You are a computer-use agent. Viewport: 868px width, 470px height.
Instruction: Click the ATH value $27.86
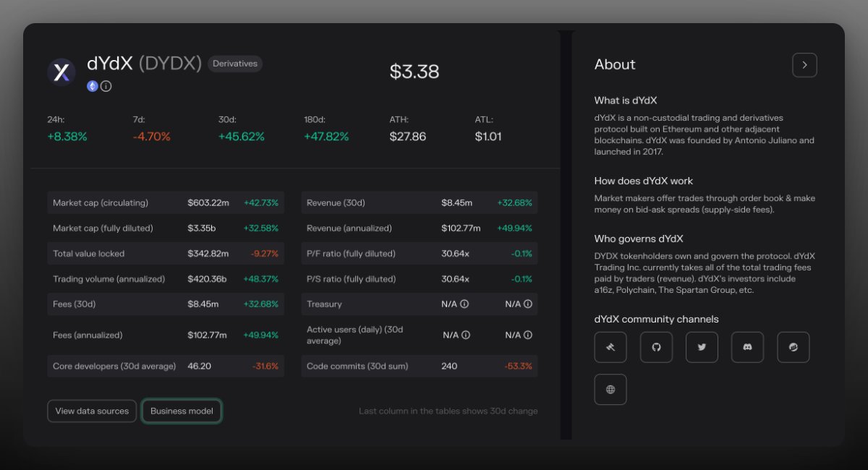tap(408, 137)
